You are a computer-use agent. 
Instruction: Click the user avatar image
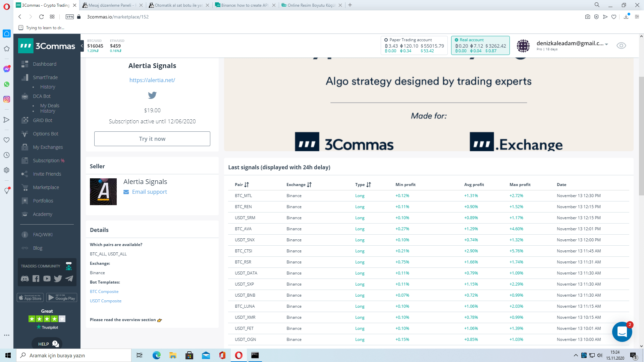tap(523, 46)
